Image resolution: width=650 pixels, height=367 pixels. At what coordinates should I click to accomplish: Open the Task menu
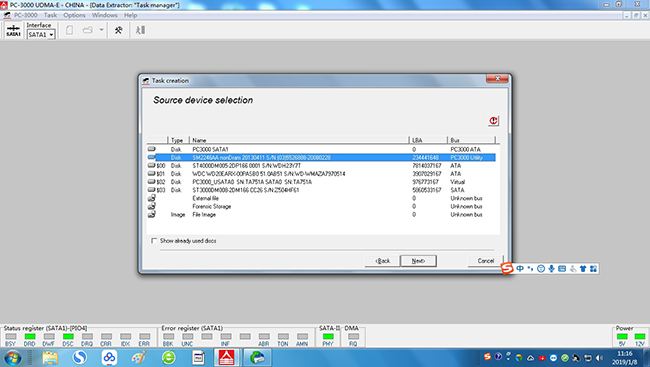pyautogui.click(x=50, y=15)
